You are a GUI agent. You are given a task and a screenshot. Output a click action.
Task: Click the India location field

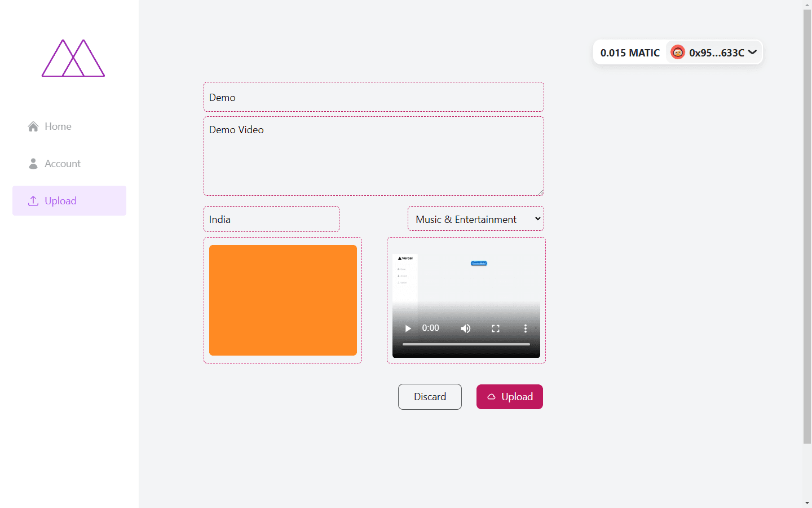(x=271, y=219)
